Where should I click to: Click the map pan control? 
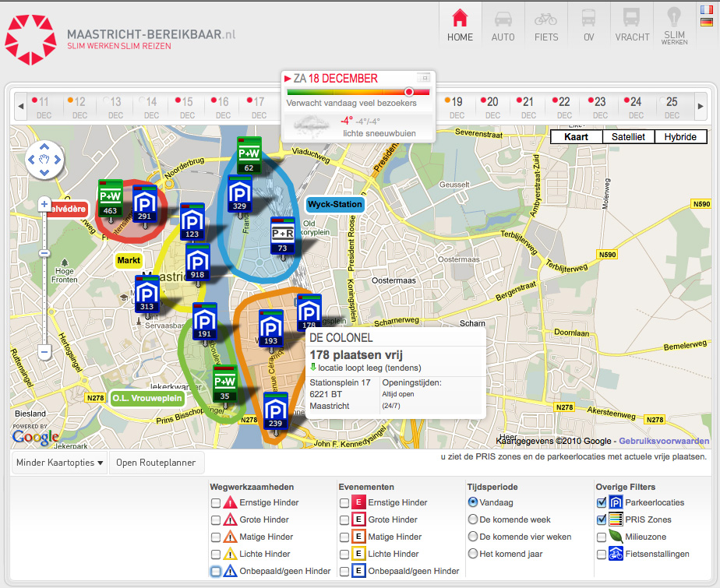point(44,160)
